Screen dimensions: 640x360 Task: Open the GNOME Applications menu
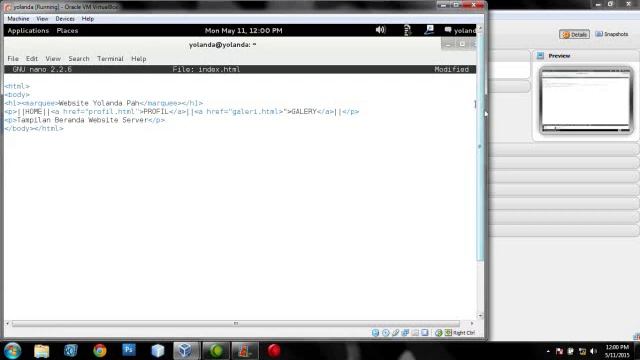28,31
